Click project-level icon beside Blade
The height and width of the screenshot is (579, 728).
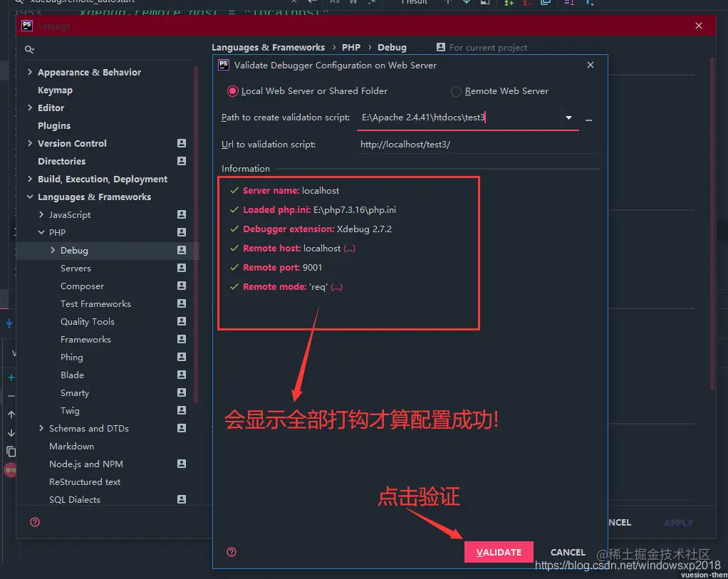tap(182, 375)
